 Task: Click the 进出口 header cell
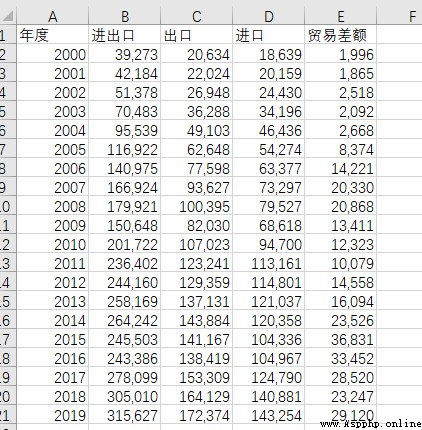[125, 35]
